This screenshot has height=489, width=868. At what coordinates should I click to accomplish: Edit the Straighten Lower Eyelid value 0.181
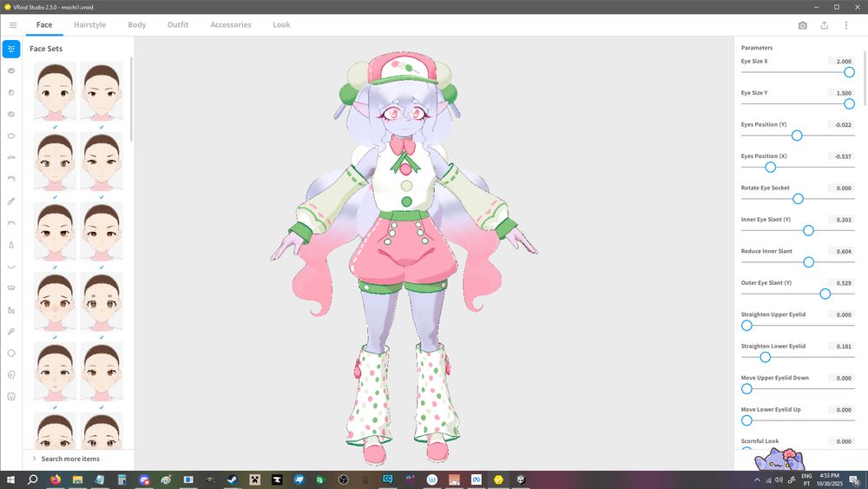841,346
